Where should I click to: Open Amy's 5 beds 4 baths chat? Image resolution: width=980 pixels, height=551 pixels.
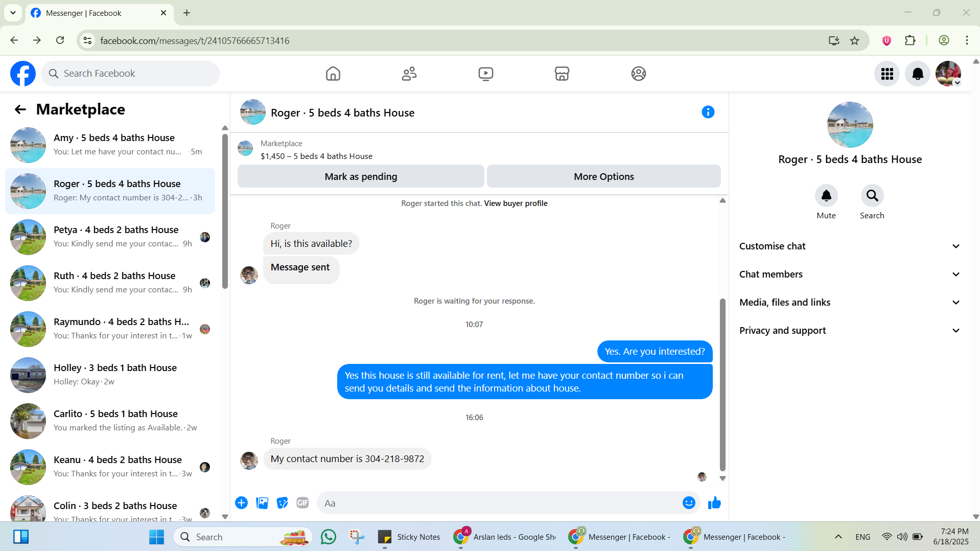tap(110, 145)
